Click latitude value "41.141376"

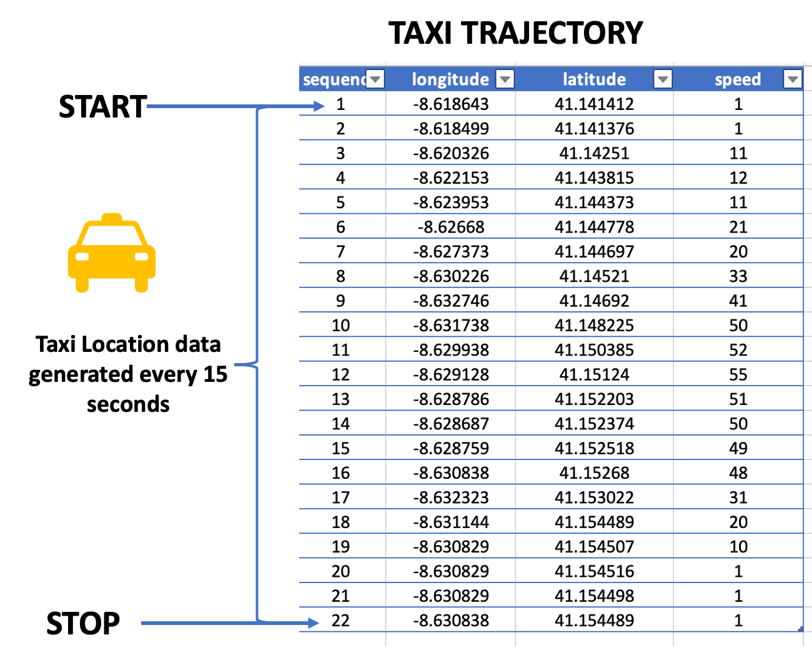tap(594, 129)
